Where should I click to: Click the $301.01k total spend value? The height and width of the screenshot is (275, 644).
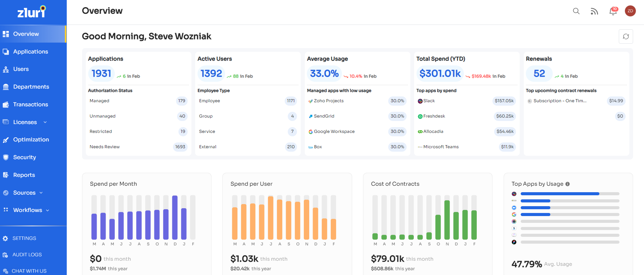pyautogui.click(x=440, y=74)
